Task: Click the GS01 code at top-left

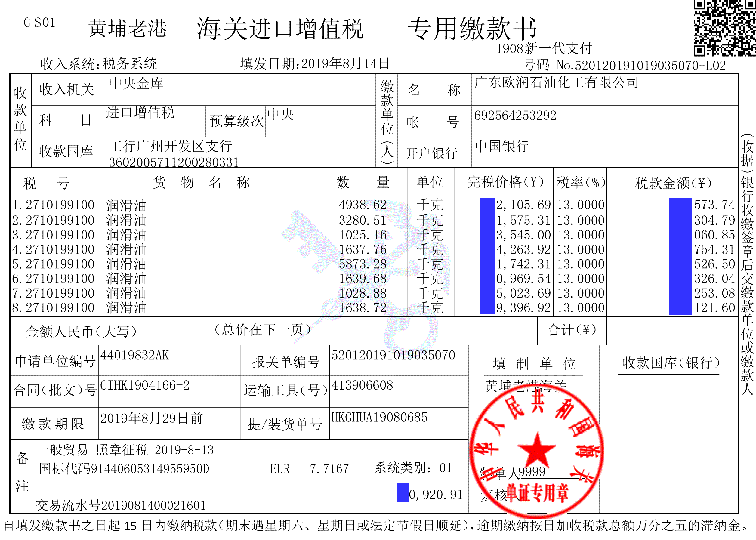Action: tap(39, 23)
